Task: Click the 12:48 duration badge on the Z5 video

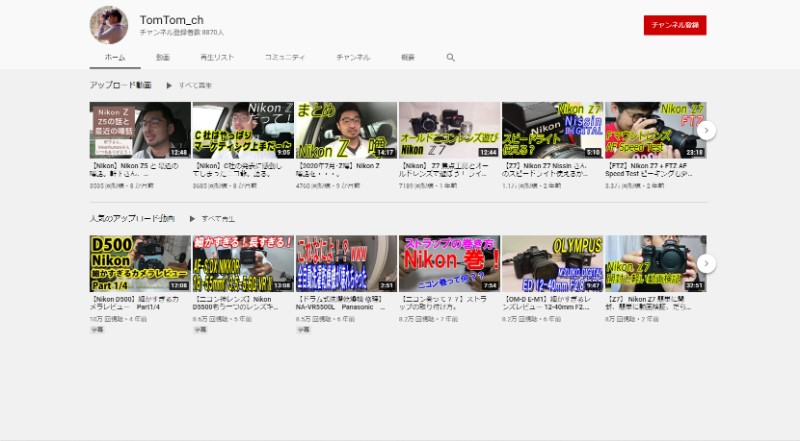Action: [x=179, y=152]
